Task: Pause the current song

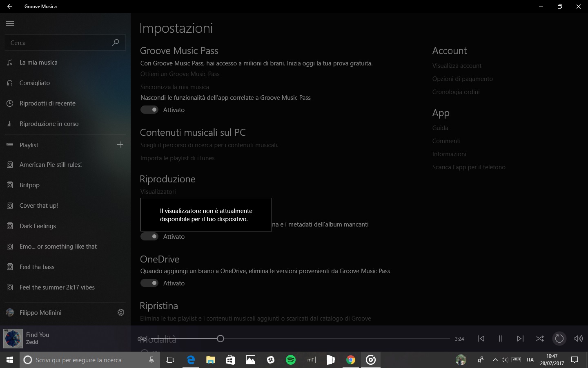Action: click(501, 339)
